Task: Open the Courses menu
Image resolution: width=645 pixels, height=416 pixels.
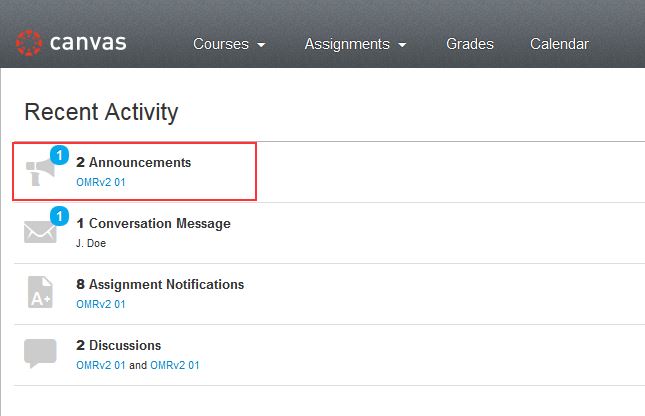Action: (x=229, y=44)
